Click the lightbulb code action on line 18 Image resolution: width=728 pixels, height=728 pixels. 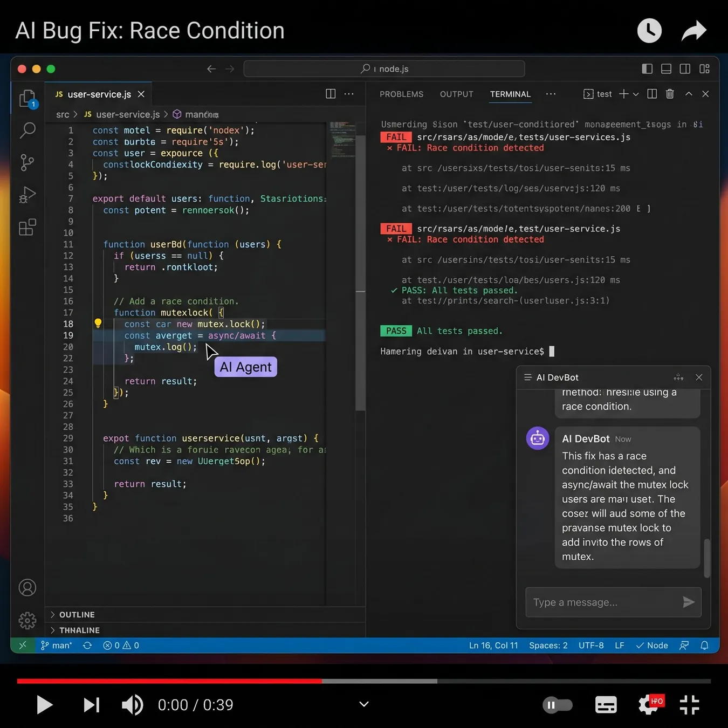pos(98,324)
